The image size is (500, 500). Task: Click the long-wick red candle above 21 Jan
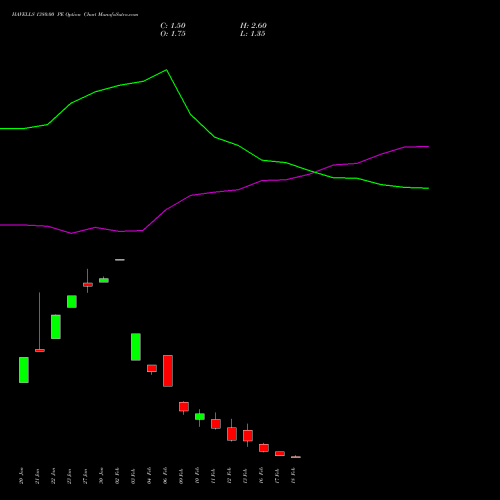[40, 350]
